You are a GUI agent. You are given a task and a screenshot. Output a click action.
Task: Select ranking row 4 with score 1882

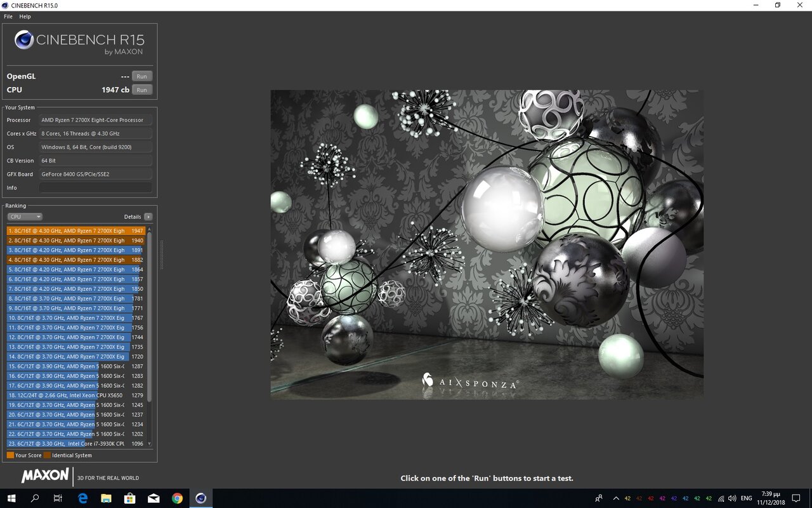point(76,260)
